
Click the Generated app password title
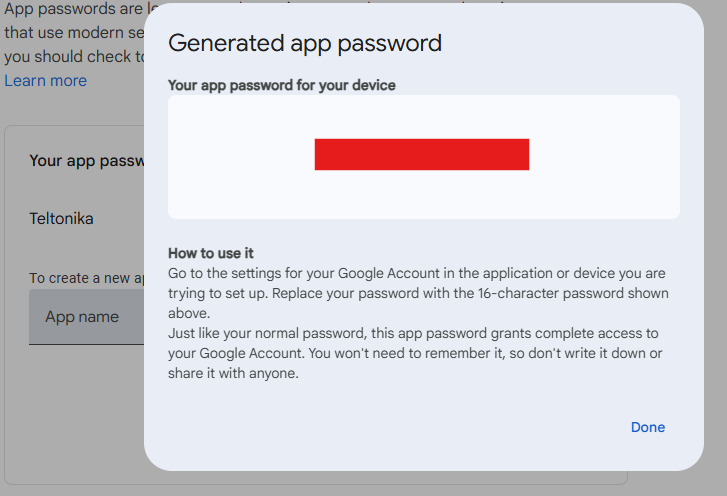(x=305, y=43)
